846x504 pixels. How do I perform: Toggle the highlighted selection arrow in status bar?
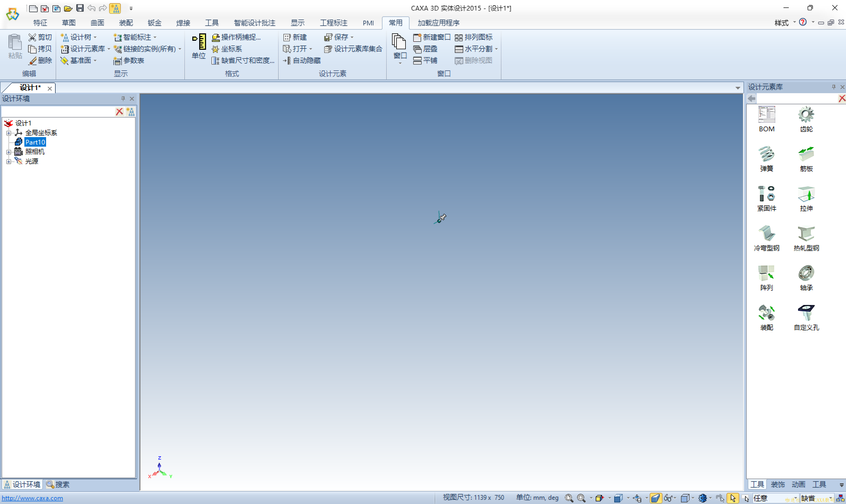[x=733, y=498]
